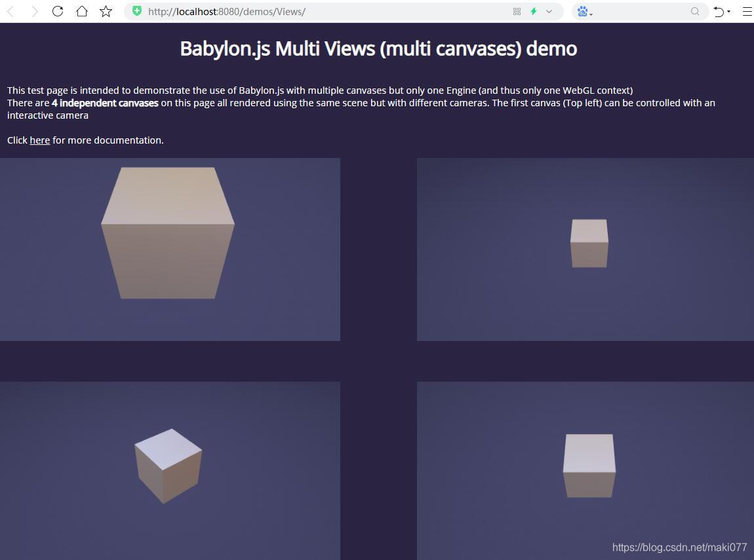Click the green lightning speed mode icon

click(533, 12)
